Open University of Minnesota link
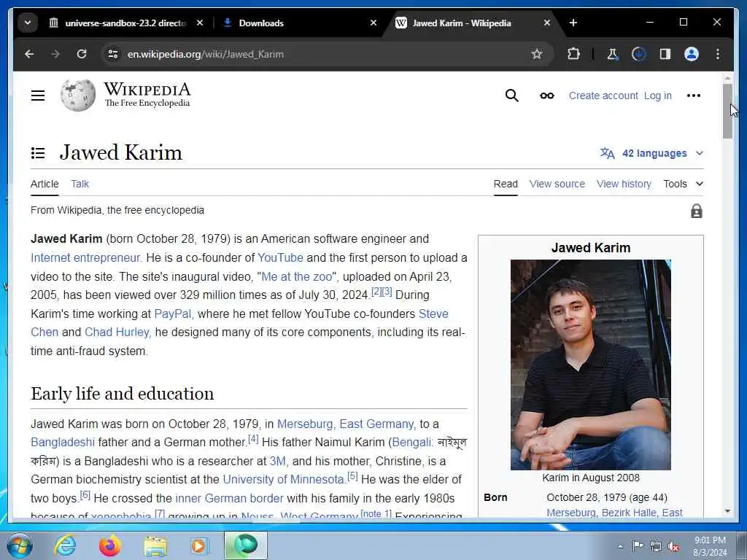Screen dimensions: 747x560 pyautogui.click(x=285, y=479)
